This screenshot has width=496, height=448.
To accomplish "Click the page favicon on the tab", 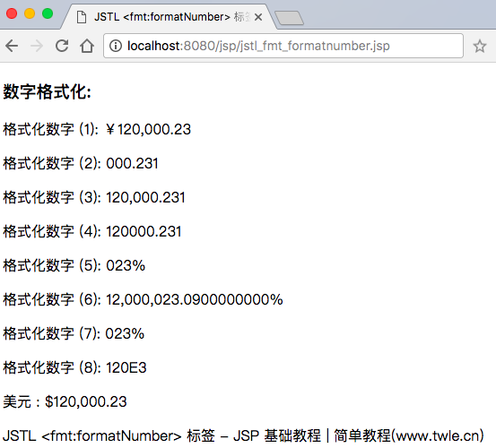I will (82, 17).
